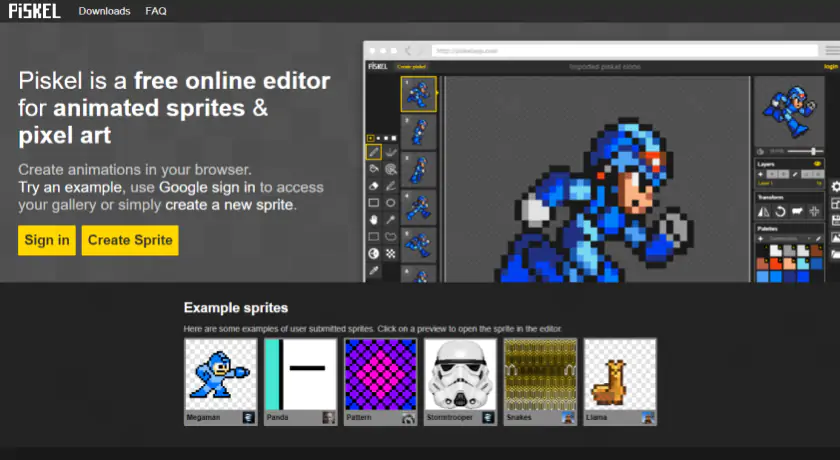The height and width of the screenshot is (460, 840).
Task: Follow the 'create a new sprite' link
Action: coord(229,205)
